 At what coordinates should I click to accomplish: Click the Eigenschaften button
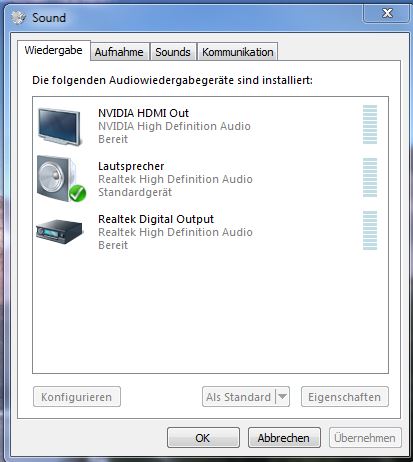pos(344,397)
